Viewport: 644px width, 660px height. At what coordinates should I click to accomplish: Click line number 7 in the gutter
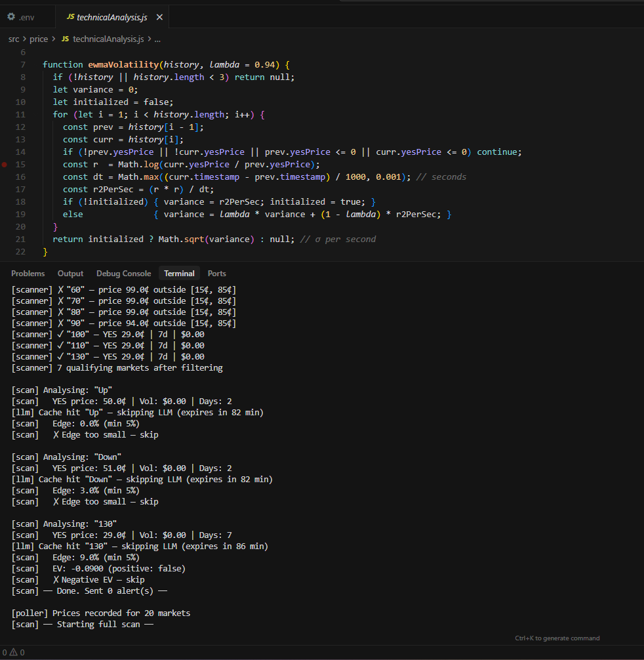click(23, 65)
